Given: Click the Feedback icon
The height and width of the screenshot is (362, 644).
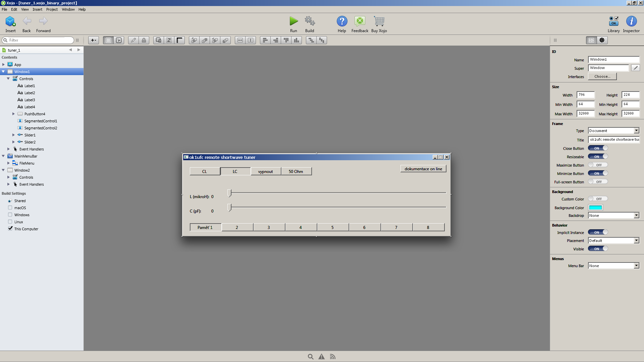Looking at the screenshot, I should pos(360,21).
